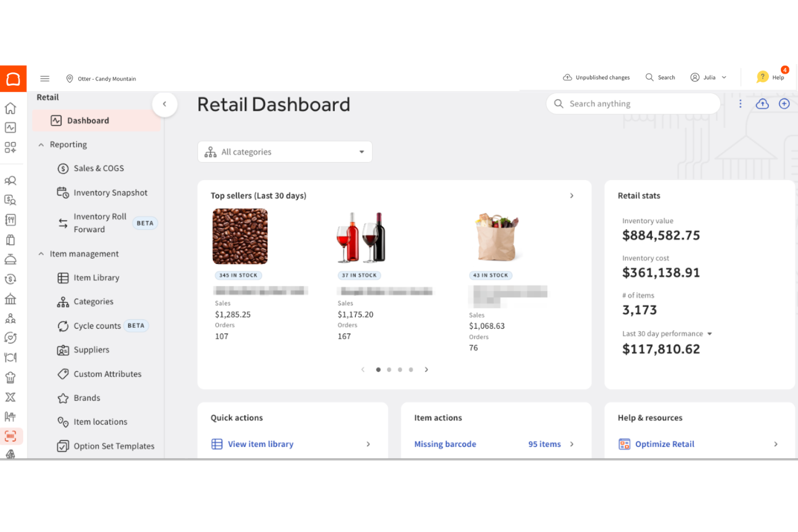798x532 pixels.
Task: Select the second carousel page dot
Action: 389,369
